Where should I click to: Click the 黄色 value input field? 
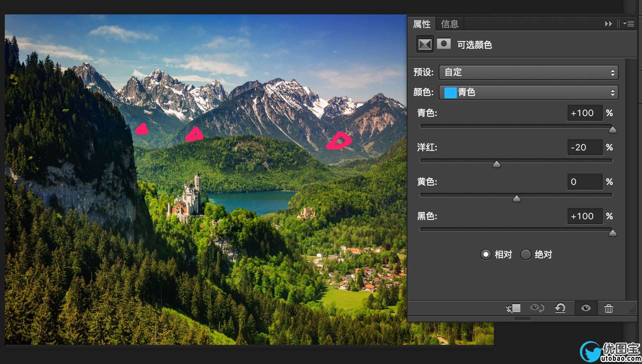[x=585, y=182]
